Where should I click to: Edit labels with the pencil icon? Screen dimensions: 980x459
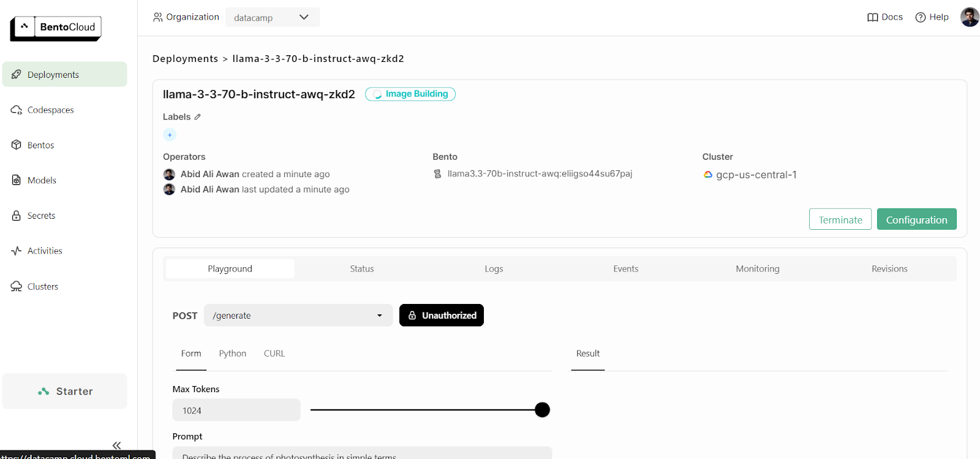pyautogui.click(x=197, y=117)
